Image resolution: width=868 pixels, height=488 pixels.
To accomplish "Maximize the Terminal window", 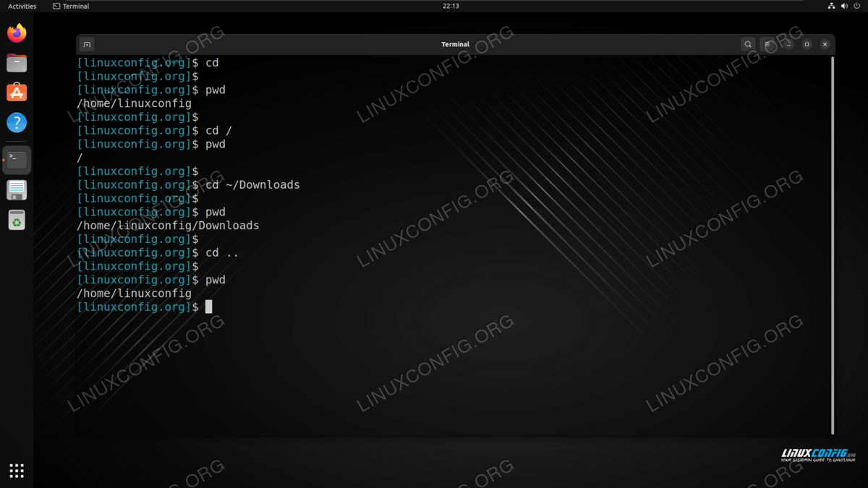I will point(807,44).
